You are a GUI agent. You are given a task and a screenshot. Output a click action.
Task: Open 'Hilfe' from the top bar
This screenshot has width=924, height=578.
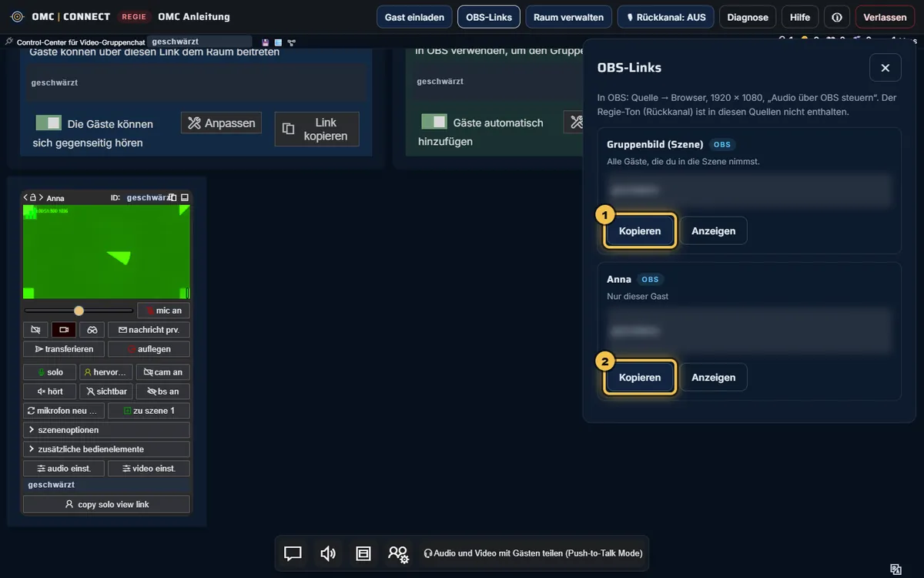(x=800, y=17)
